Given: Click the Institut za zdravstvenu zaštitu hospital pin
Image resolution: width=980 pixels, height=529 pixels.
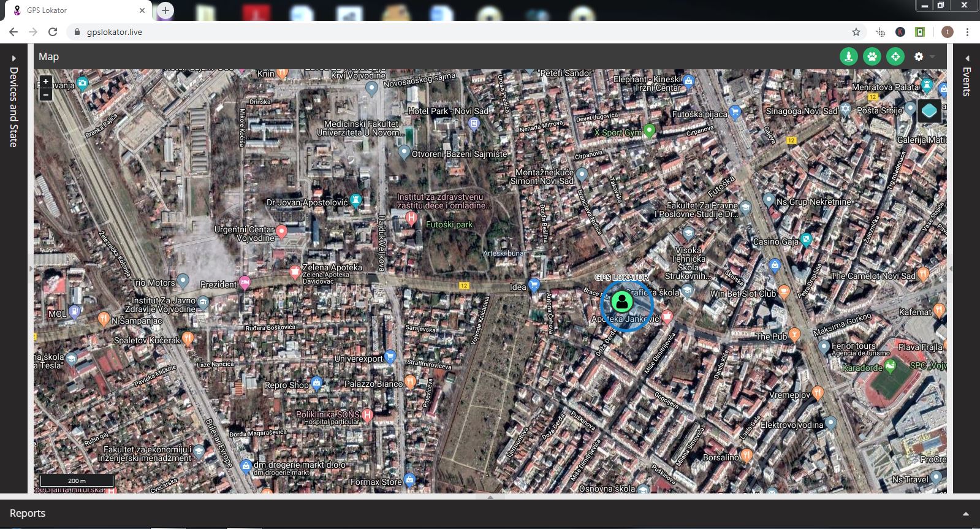Looking at the screenshot, I should tap(411, 218).
